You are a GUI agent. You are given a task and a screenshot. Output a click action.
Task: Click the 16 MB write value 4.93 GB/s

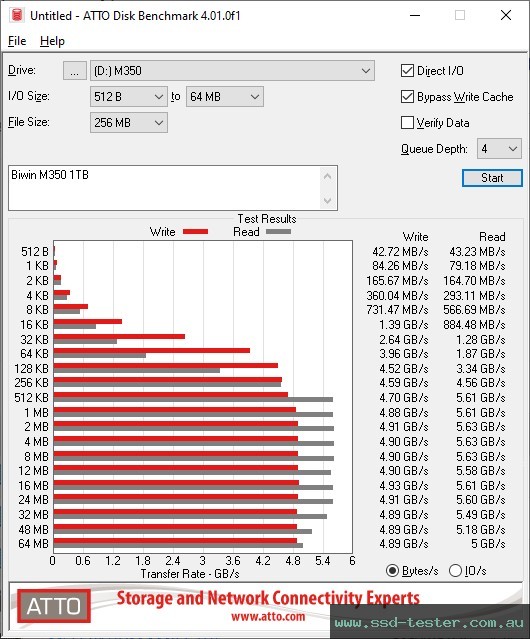click(x=404, y=486)
